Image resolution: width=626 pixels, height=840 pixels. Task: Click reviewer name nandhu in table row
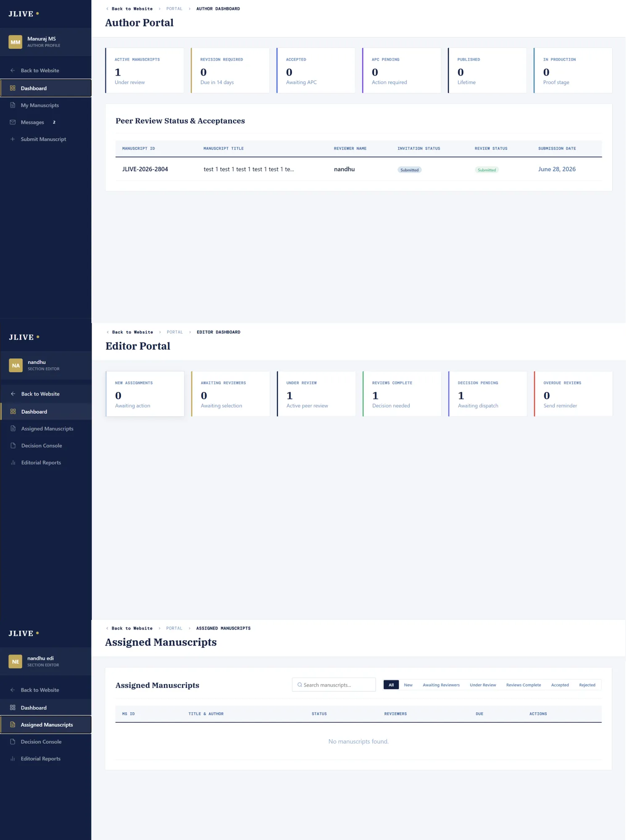(x=345, y=169)
